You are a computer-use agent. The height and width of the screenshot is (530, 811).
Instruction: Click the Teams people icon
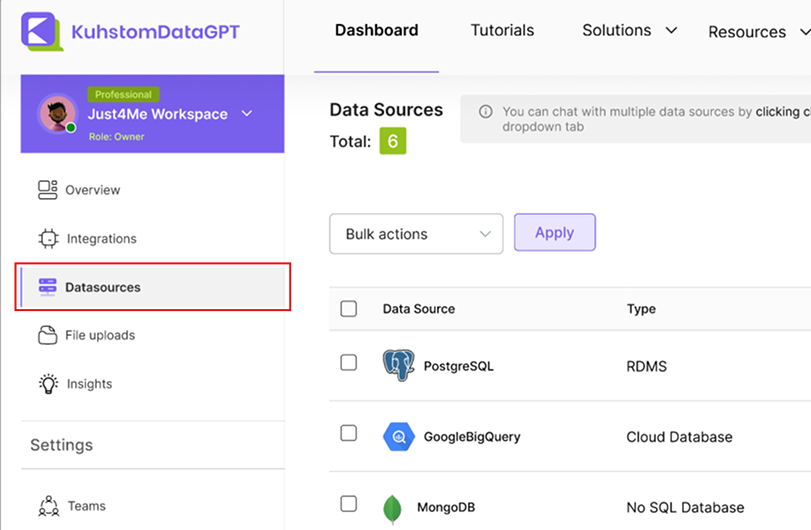[x=47, y=506]
